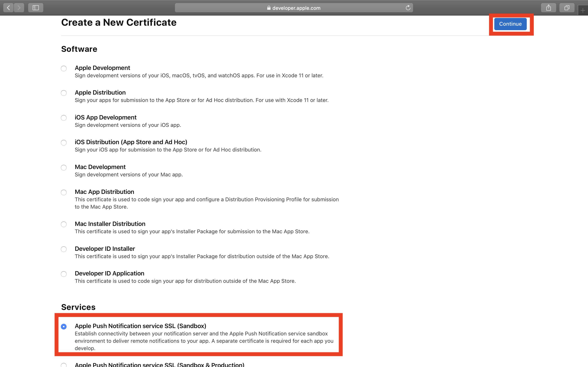Open the Share menu
The height and width of the screenshot is (367, 588).
coord(548,8)
